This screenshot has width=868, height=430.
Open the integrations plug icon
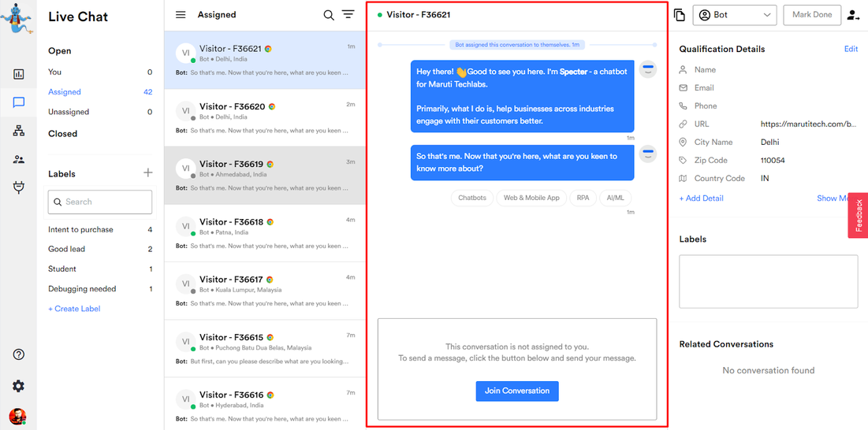(x=18, y=187)
